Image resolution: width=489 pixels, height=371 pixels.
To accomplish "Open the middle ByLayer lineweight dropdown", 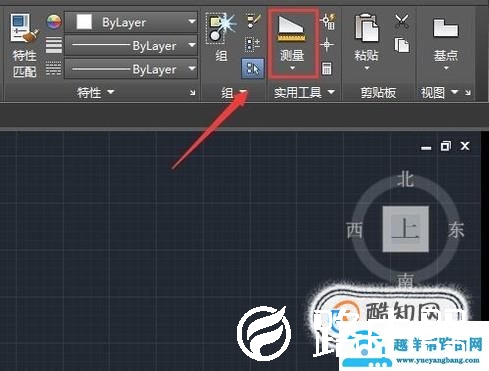I will (x=131, y=45).
